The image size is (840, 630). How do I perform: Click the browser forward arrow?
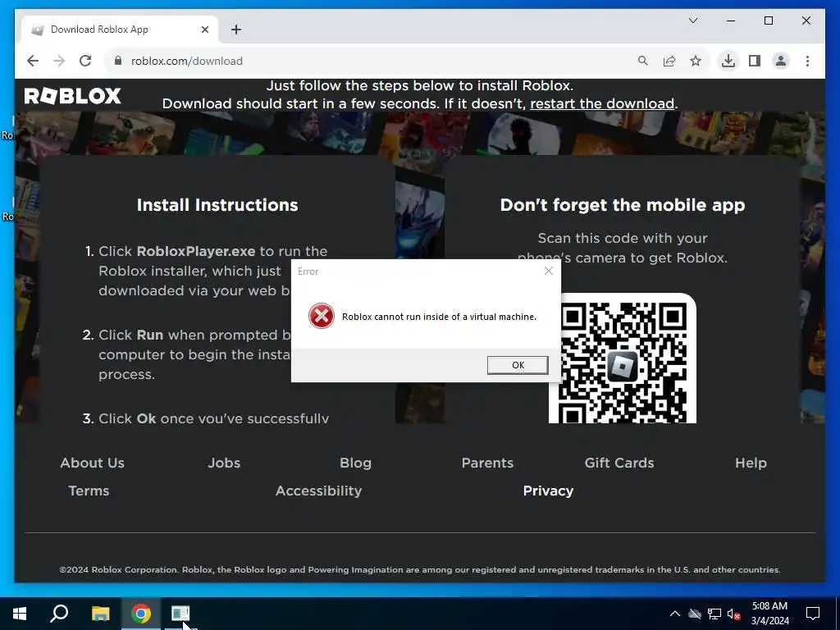59,61
